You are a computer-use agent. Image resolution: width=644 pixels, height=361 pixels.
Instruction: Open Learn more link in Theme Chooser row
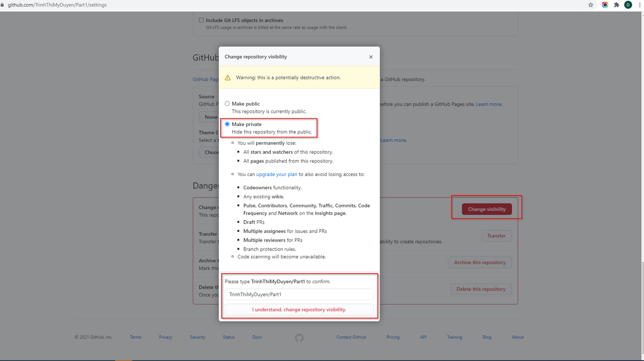coord(393,140)
